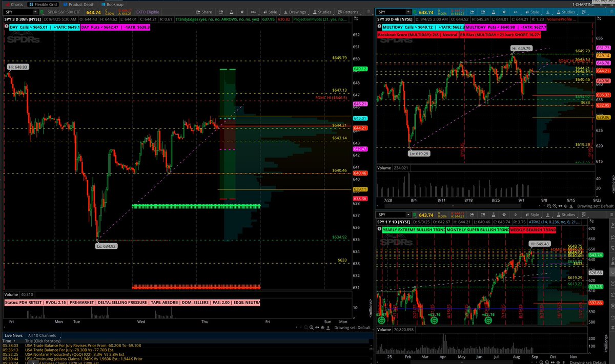Click the camera snapshot icon on the 30m chart

tap(221, 12)
